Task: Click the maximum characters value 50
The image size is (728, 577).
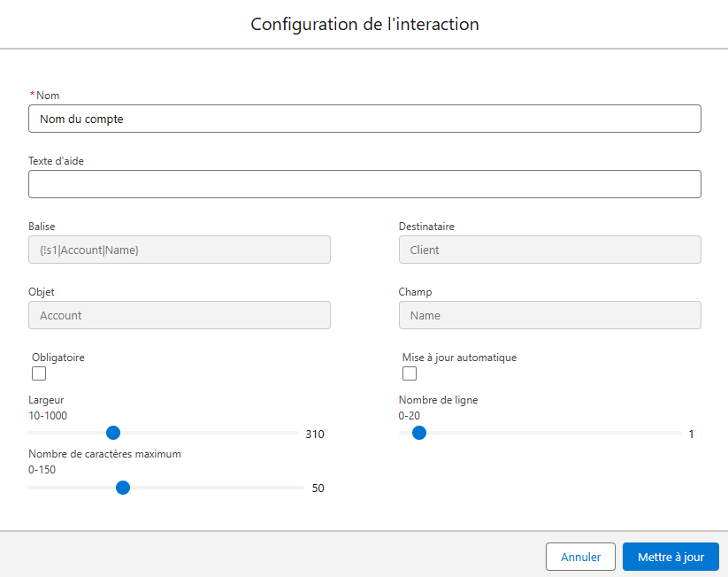Action: [318, 488]
